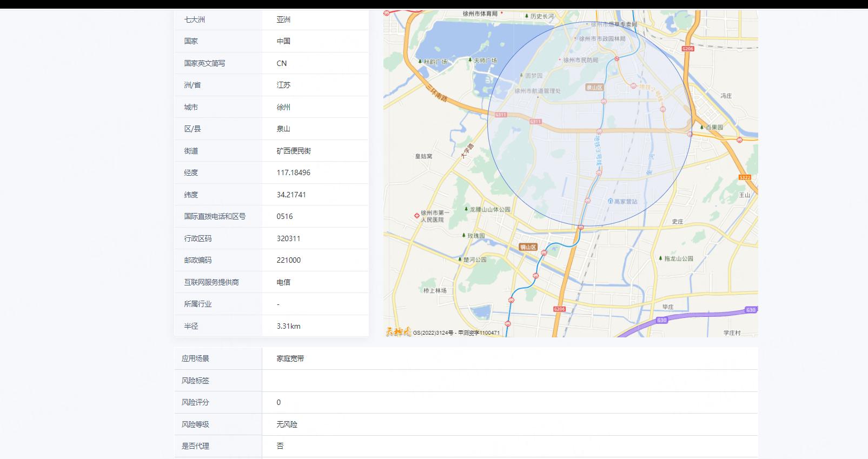This screenshot has width=868, height=459.
Task: Click the 皇姑窝 place name on map
Action: [x=423, y=156]
